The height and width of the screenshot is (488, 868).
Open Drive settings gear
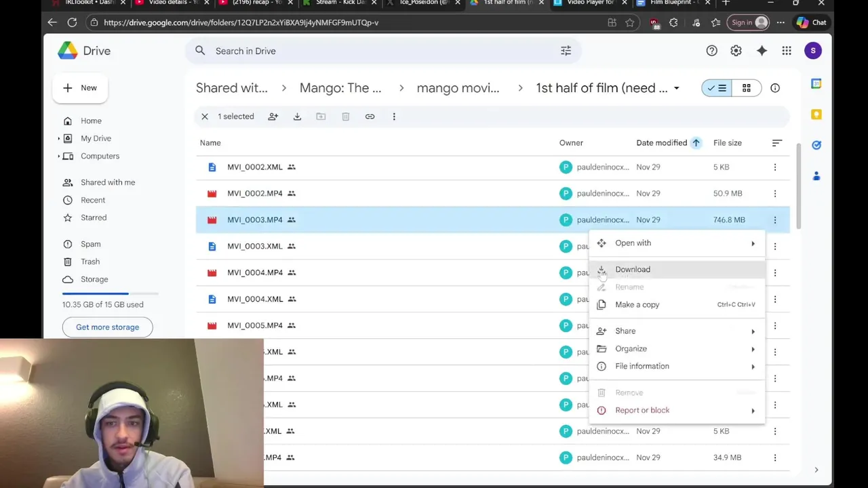click(736, 51)
